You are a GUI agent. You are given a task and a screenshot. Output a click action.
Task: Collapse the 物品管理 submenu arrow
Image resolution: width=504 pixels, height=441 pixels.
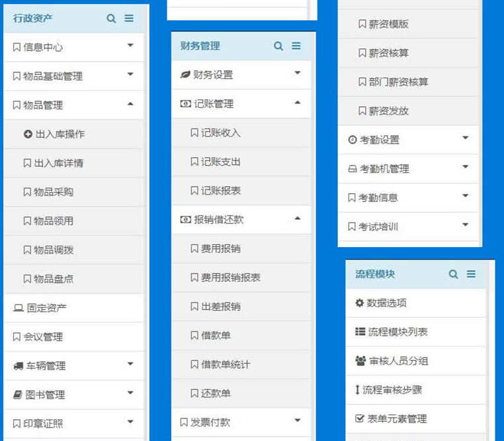(x=130, y=104)
